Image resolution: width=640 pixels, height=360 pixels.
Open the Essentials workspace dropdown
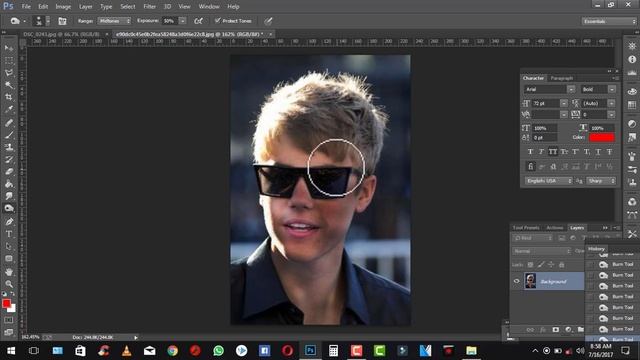[609, 21]
